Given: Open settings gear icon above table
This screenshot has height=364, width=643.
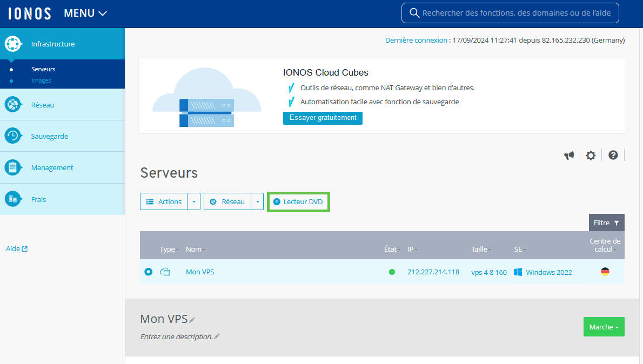Looking at the screenshot, I should tap(591, 156).
